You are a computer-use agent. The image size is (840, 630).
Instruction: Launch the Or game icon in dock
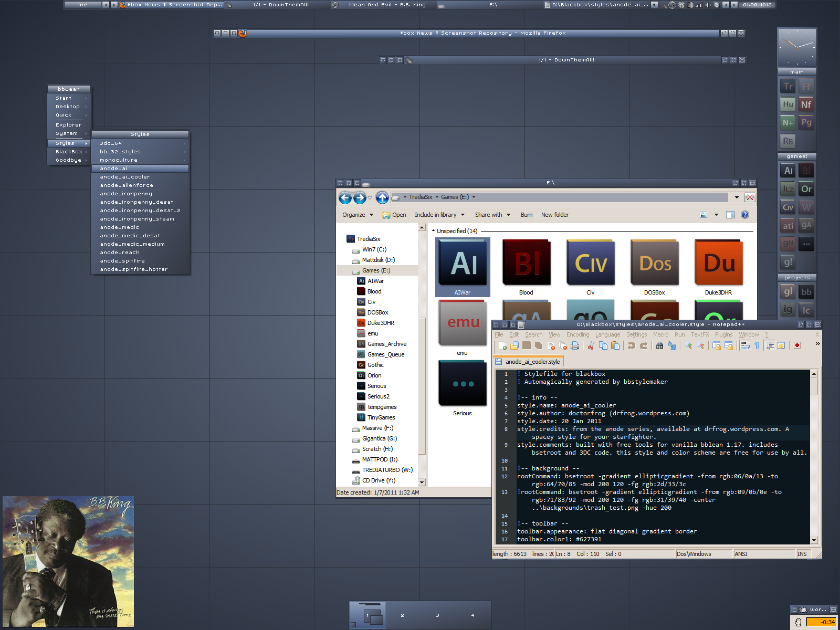click(806, 189)
